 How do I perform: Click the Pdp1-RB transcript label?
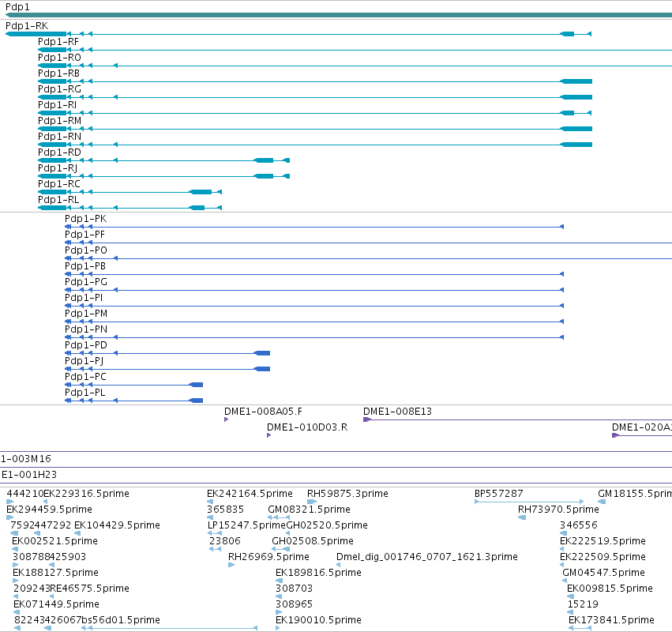pos(58,73)
